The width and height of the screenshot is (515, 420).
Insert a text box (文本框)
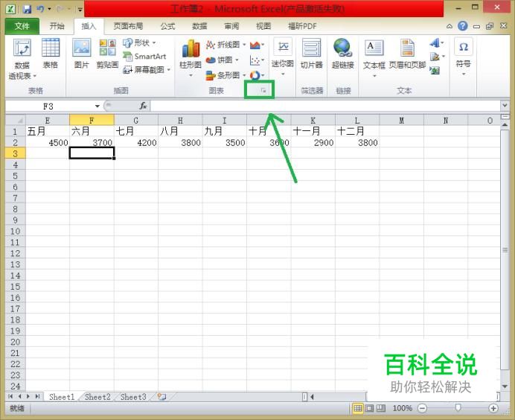(x=374, y=59)
